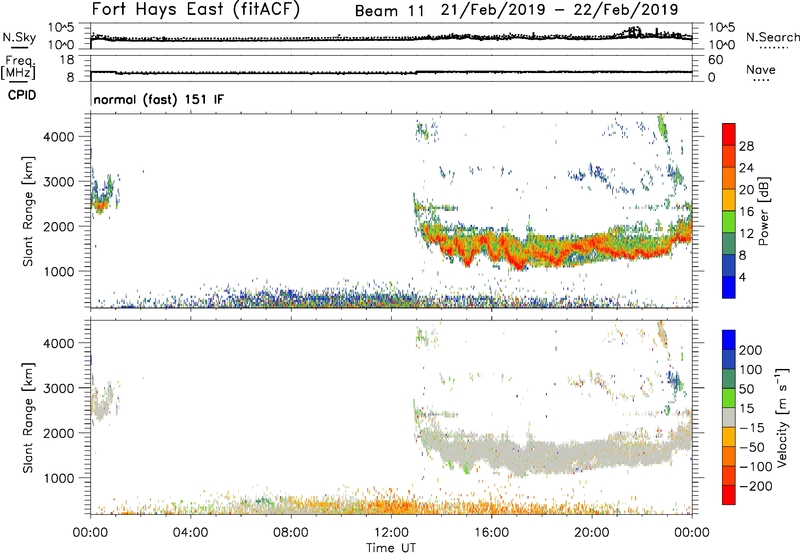Click the 'N.Sky' label at left
Screen dimensions: 800x554
click(x=19, y=37)
